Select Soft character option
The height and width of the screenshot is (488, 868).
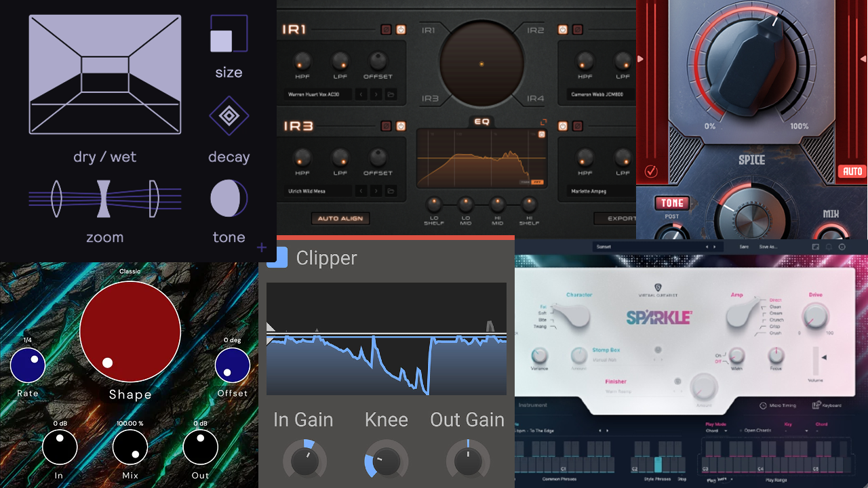click(542, 313)
